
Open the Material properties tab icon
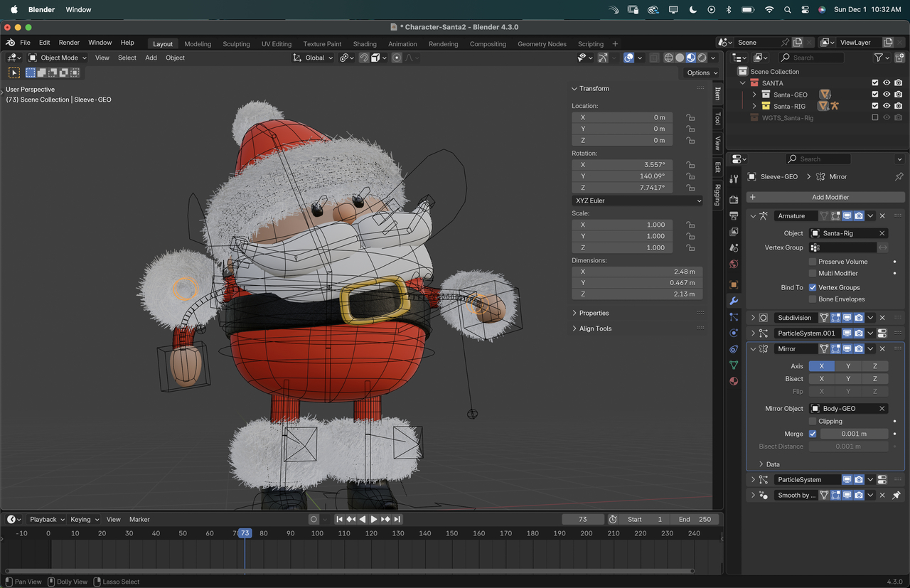point(734,381)
